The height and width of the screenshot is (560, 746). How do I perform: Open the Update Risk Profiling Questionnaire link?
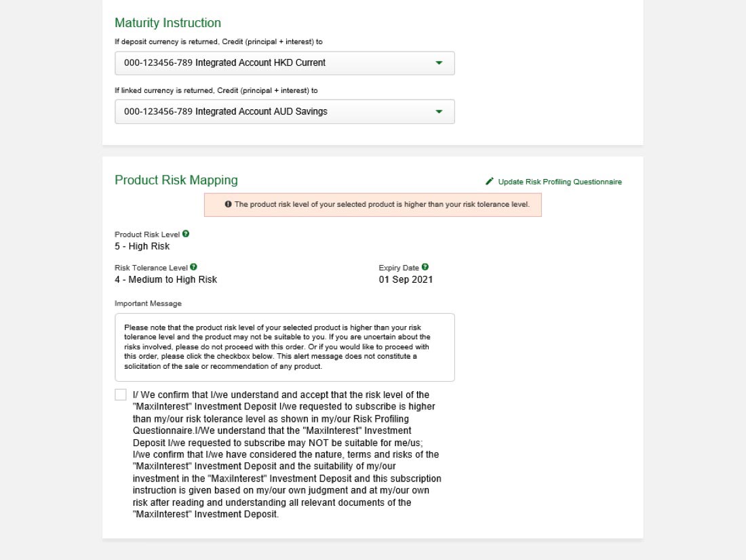pyautogui.click(x=559, y=182)
